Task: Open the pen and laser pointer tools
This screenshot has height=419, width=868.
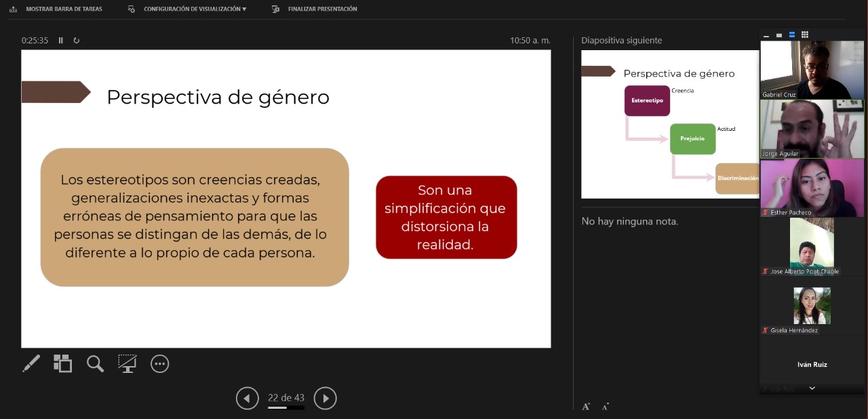Action: [x=31, y=364]
